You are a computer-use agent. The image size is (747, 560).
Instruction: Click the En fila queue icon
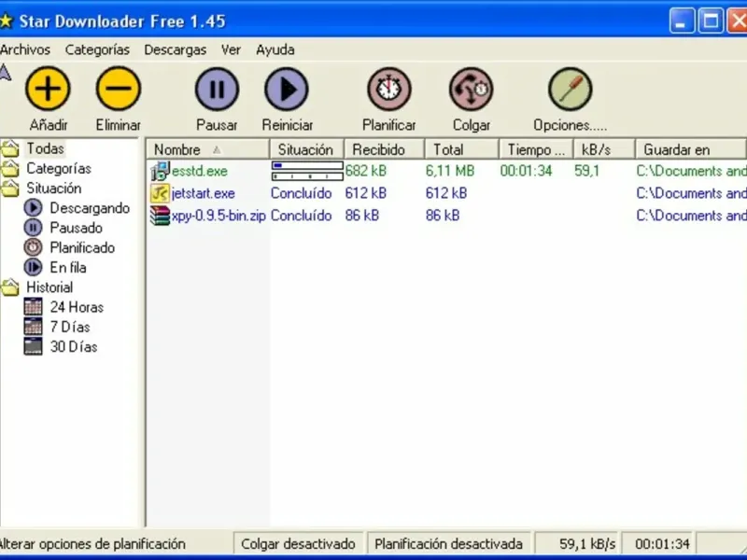coord(33,267)
